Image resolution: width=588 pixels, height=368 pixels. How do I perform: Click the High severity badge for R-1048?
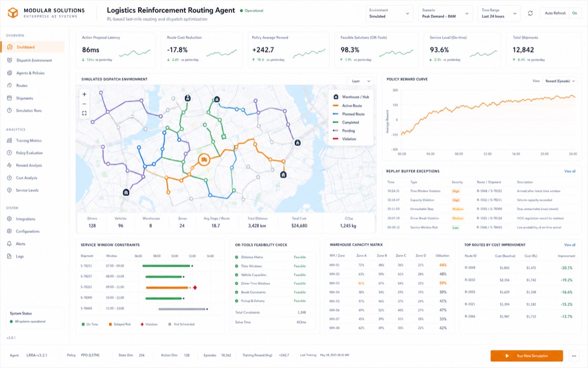pyautogui.click(x=456, y=191)
